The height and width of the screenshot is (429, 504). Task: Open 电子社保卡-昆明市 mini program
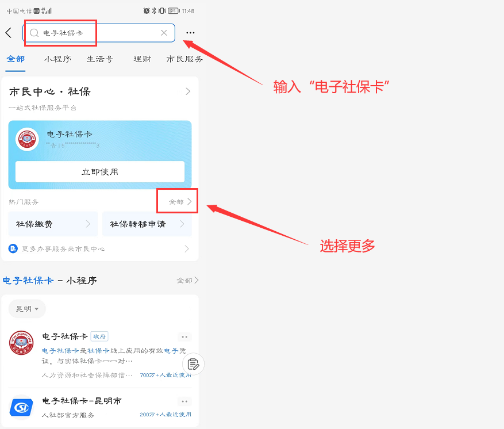click(x=82, y=401)
